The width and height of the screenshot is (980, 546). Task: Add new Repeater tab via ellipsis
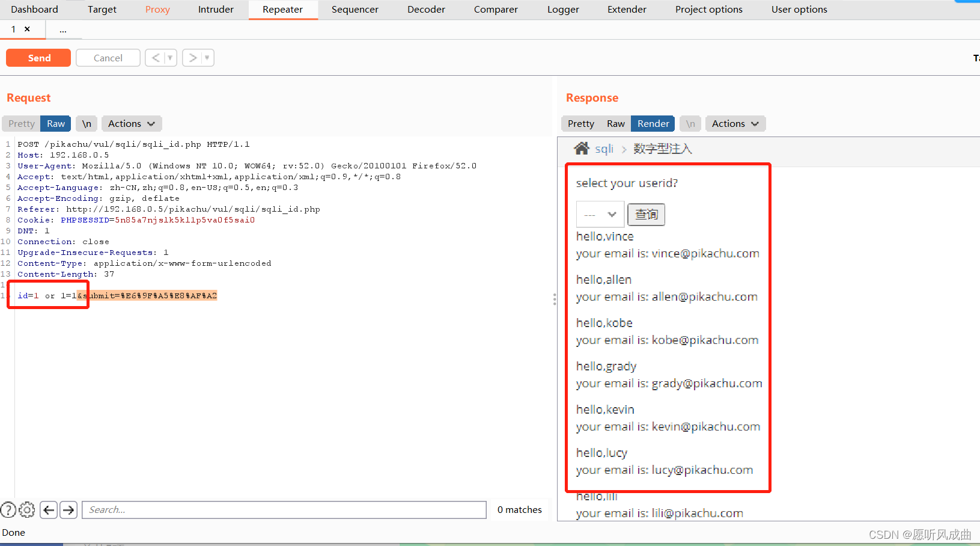tap(63, 29)
